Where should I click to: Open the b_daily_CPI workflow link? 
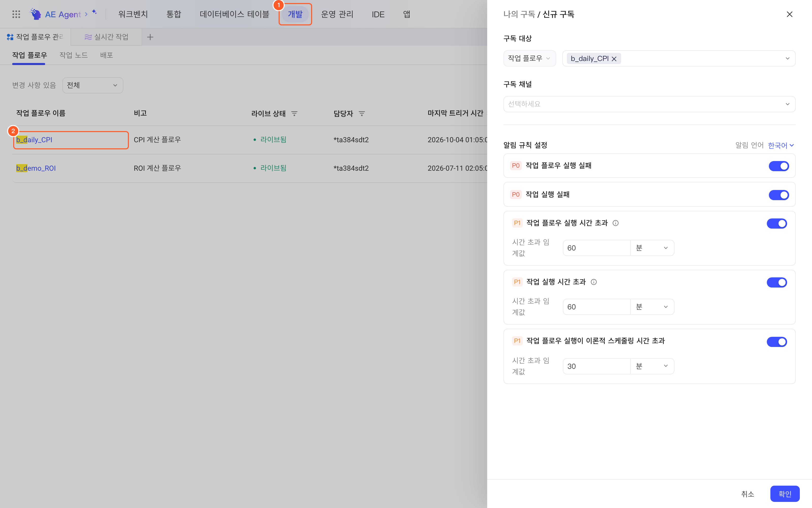pyautogui.click(x=34, y=140)
